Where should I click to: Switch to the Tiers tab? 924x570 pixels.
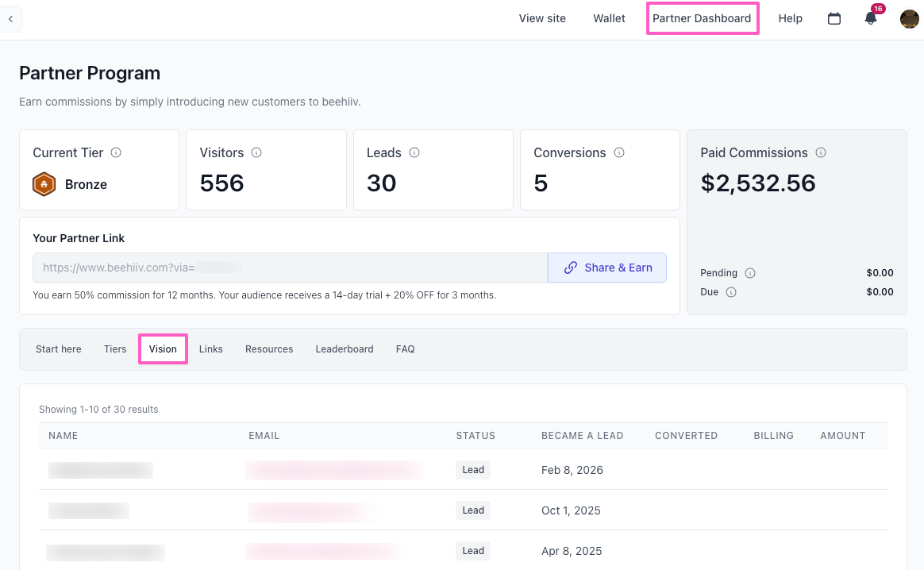(115, 349)
